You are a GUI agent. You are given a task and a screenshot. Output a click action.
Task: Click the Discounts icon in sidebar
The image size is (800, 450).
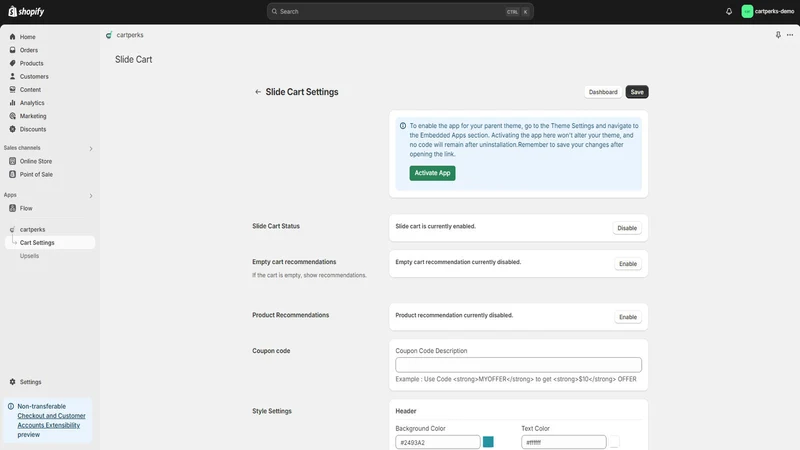point(12,130)
